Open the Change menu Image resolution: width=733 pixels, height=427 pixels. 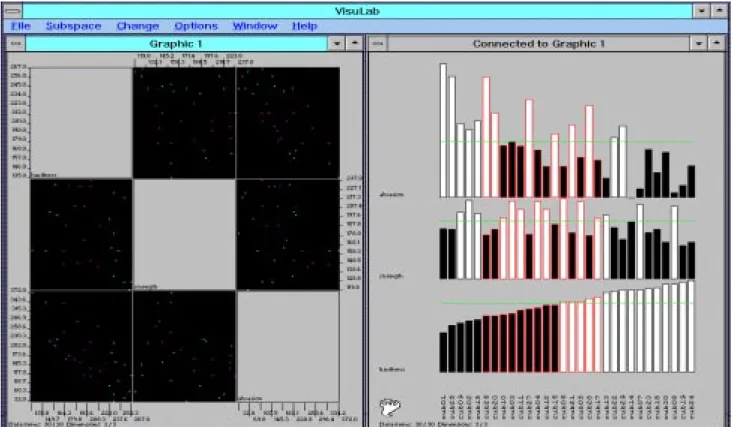coord(138,26)
